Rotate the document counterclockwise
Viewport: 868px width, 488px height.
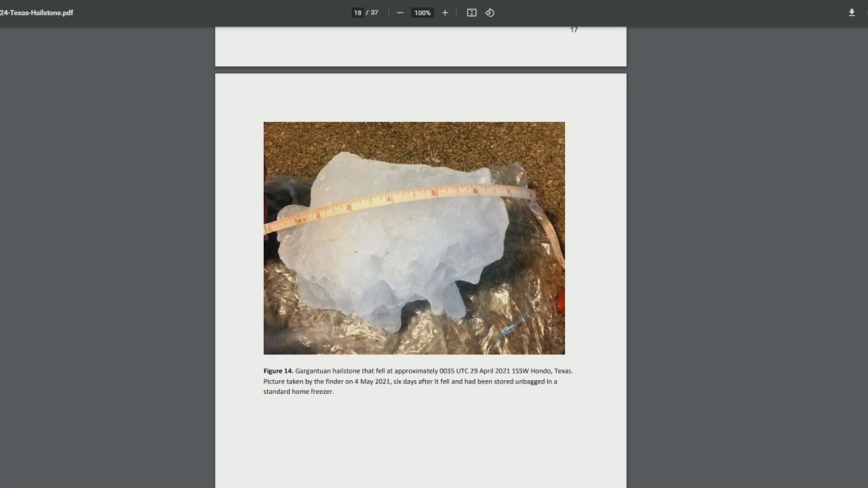[x=490, y=13]
